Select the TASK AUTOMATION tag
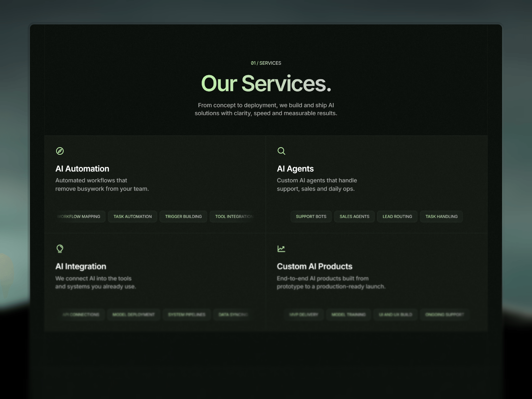This screenshot has height=399, width=532. point(133,216)
